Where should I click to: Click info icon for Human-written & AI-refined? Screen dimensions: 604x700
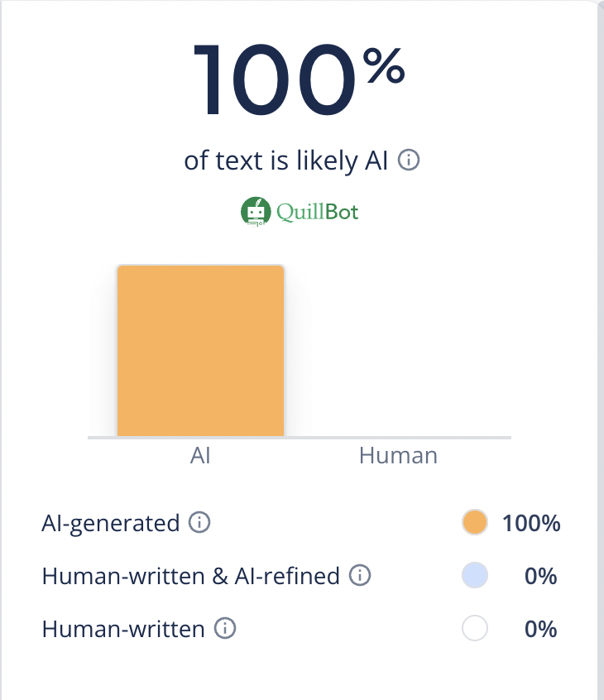(359, 575)
